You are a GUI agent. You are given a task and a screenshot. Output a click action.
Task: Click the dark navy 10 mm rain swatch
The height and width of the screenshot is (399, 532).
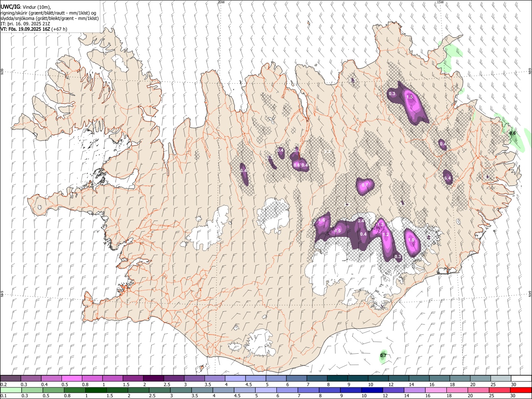[372, 390]
